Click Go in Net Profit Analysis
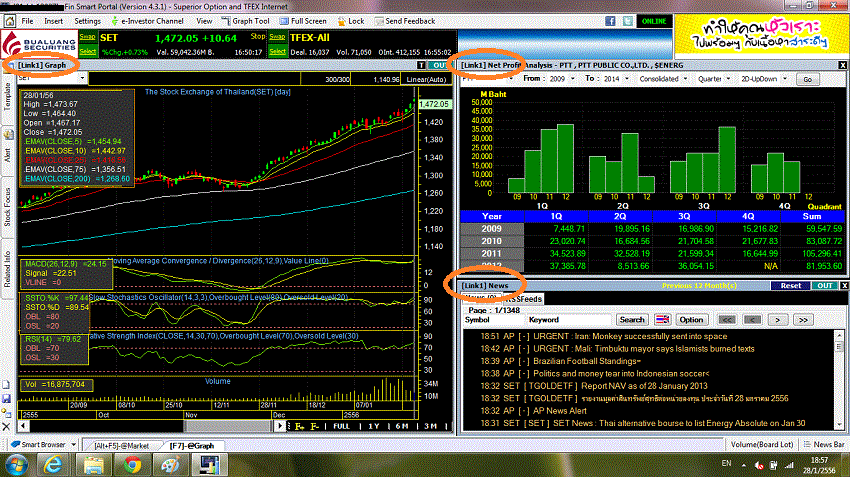Screen dimensions: 850x477 click(x=807, y=79)
